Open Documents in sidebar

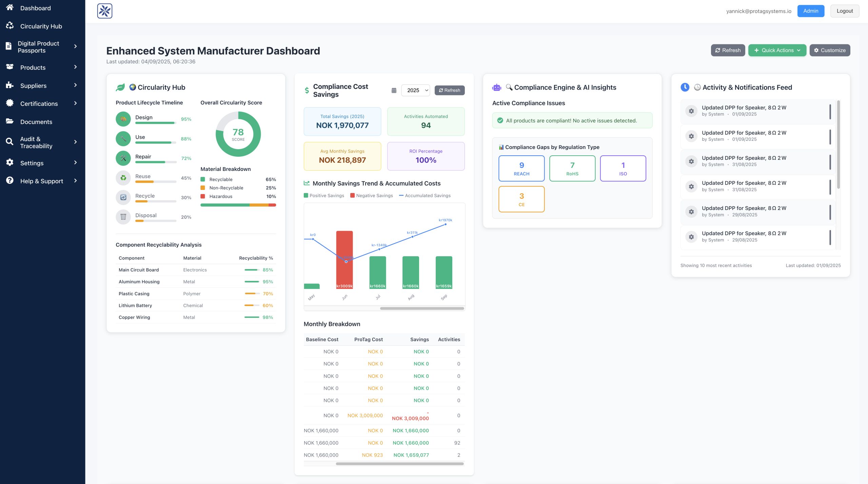click(36, 122)
